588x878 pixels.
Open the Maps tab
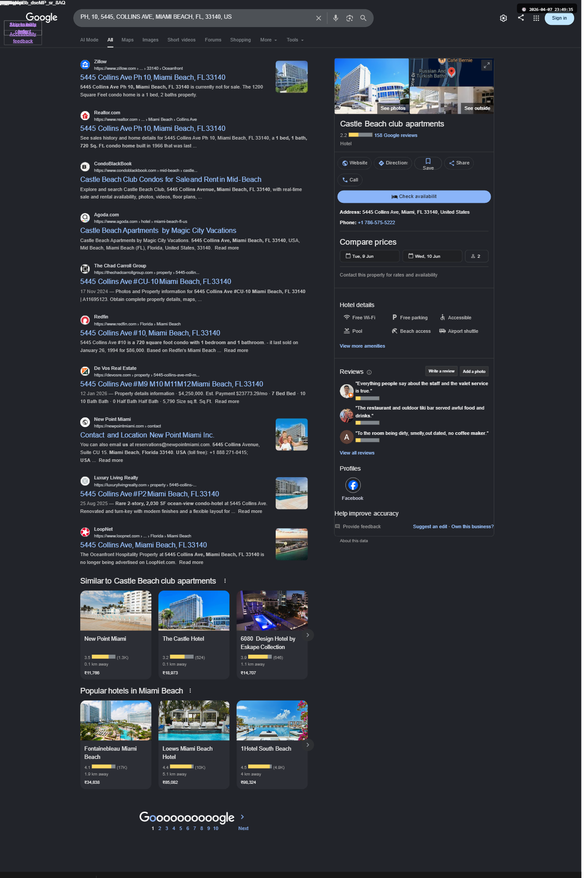coord(127,40)
